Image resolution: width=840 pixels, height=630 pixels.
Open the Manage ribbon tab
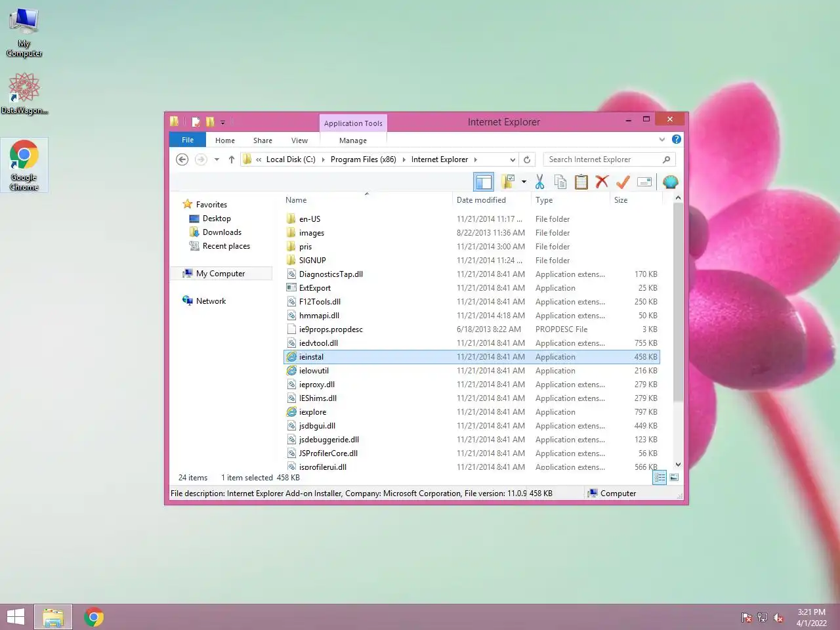click(x=353, y=140)
